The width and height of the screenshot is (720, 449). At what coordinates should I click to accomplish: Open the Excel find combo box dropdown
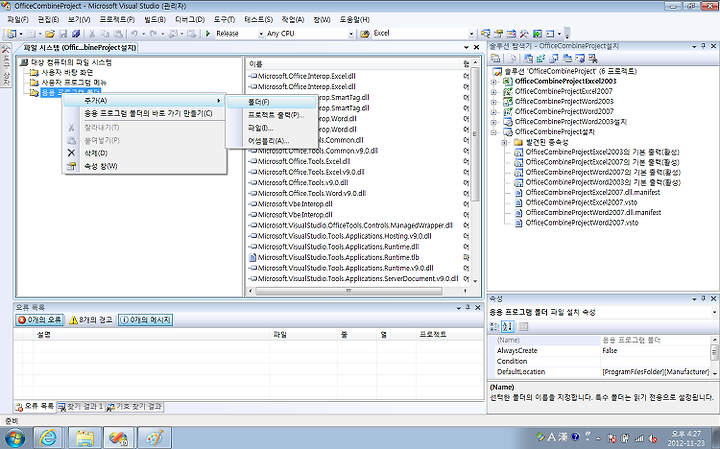click(471, 34)
